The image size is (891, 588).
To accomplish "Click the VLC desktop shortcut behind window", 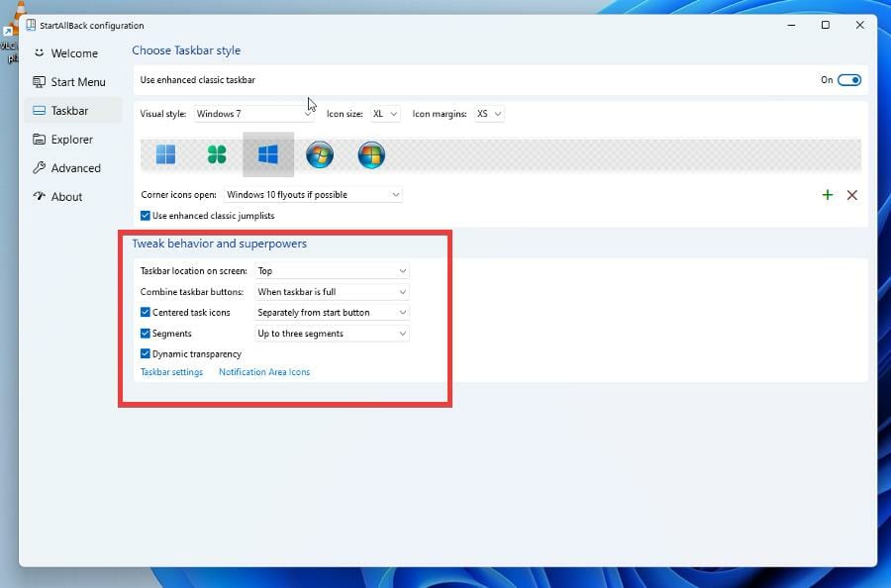I will coord(9,34).
